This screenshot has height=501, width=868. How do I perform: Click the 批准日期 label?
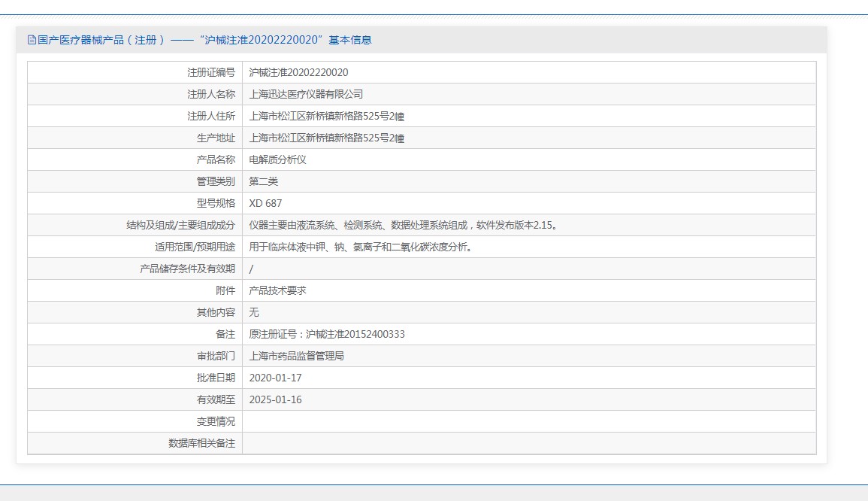[216, 378]
